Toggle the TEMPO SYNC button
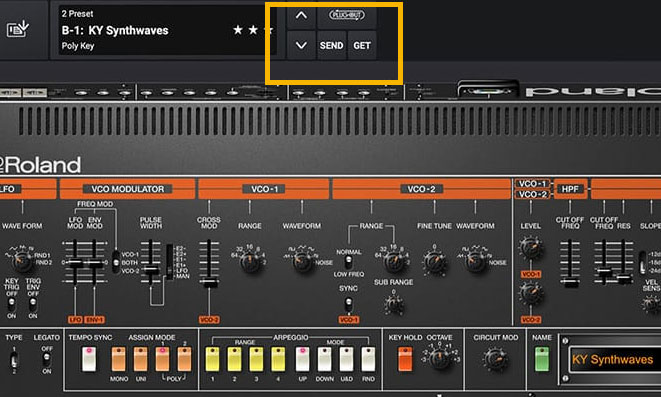The height and width of the screenshot is (397, 661). (89, 359)
